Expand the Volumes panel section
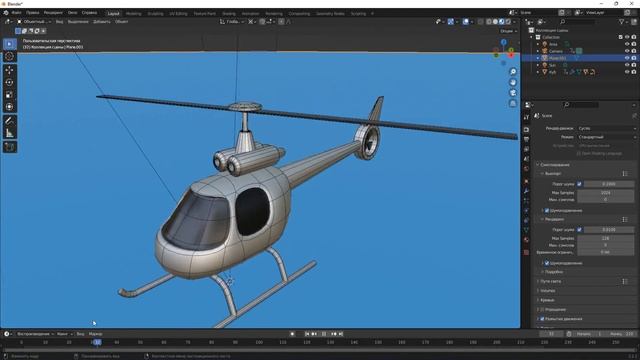This screenshot has width=640, height=360. [x=548, y=291]
